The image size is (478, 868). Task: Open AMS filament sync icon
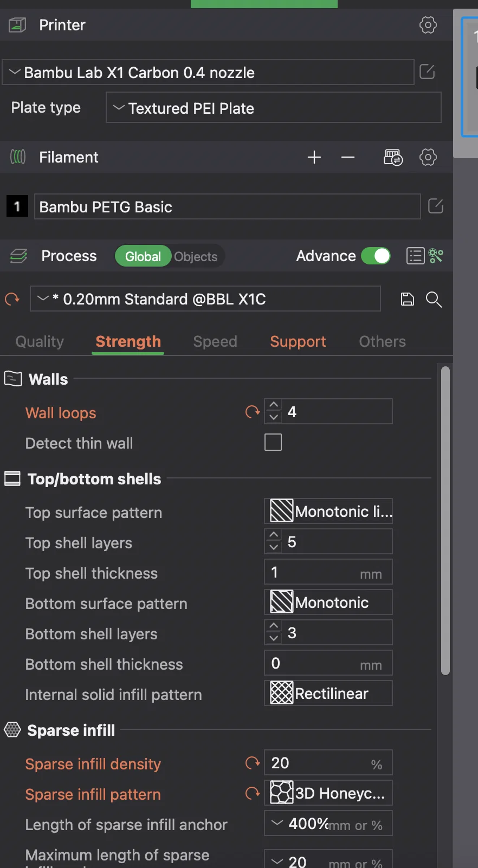(393, 158)
